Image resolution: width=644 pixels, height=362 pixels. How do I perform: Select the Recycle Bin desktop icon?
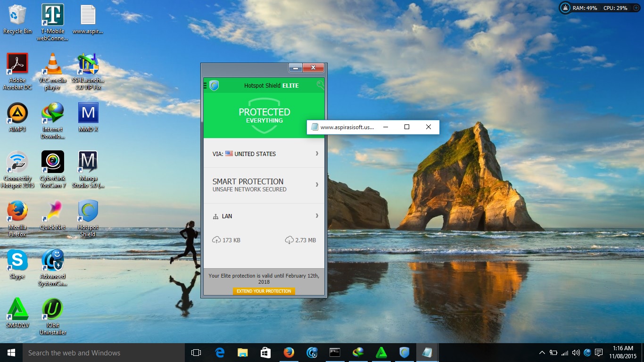click(x=17, y=19)
